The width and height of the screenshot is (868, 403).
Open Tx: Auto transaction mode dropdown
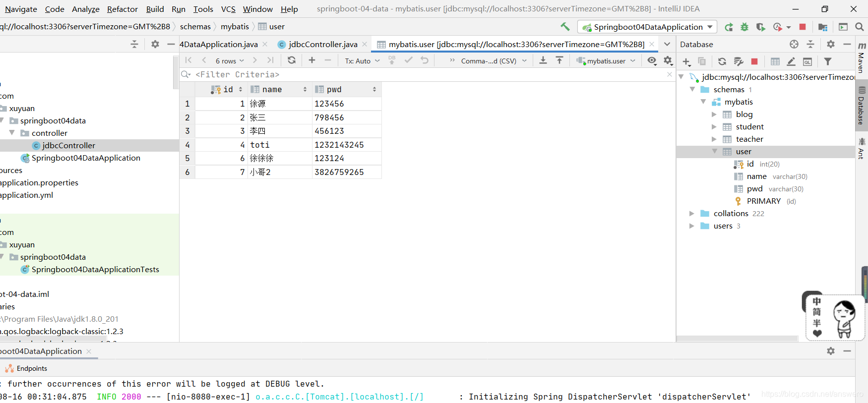point(363,60)
